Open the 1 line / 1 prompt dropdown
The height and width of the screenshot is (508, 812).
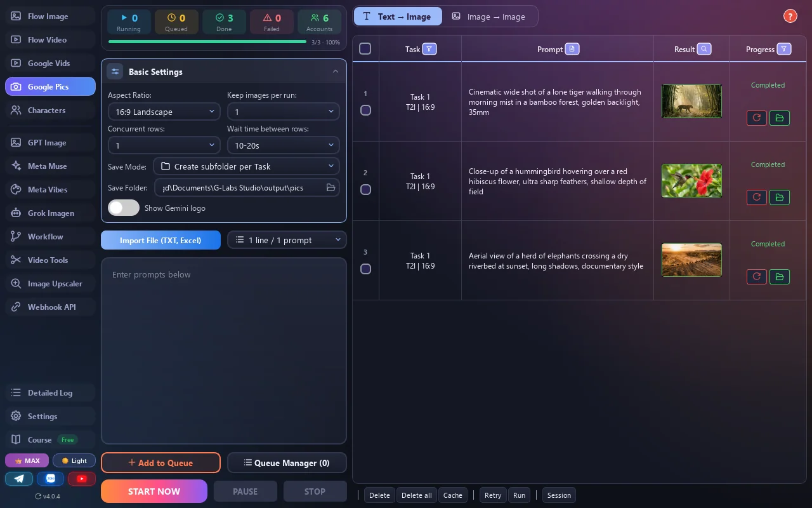[x=287, y=240]
